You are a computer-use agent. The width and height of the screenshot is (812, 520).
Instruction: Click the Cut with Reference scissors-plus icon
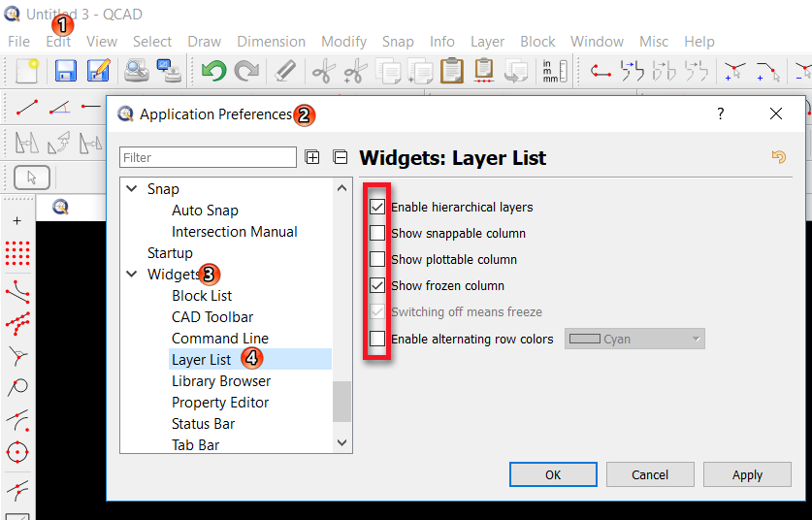coord(356,71)
